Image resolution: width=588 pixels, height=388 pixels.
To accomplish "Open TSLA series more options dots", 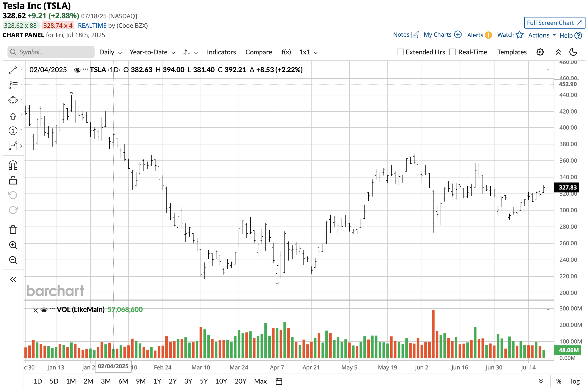I will 85,69.
